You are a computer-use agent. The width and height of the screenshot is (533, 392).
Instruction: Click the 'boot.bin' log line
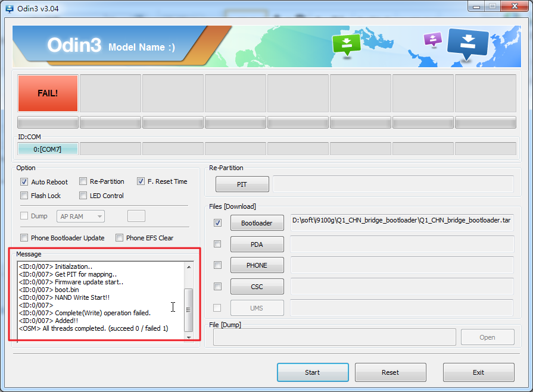click(x=49, y=290)
